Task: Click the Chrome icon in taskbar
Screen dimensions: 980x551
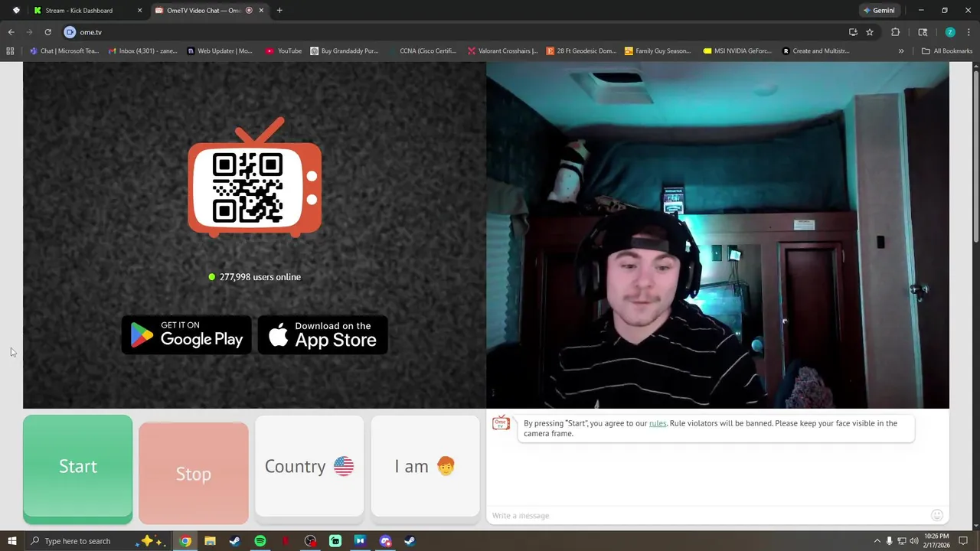Action: point(185,541)
